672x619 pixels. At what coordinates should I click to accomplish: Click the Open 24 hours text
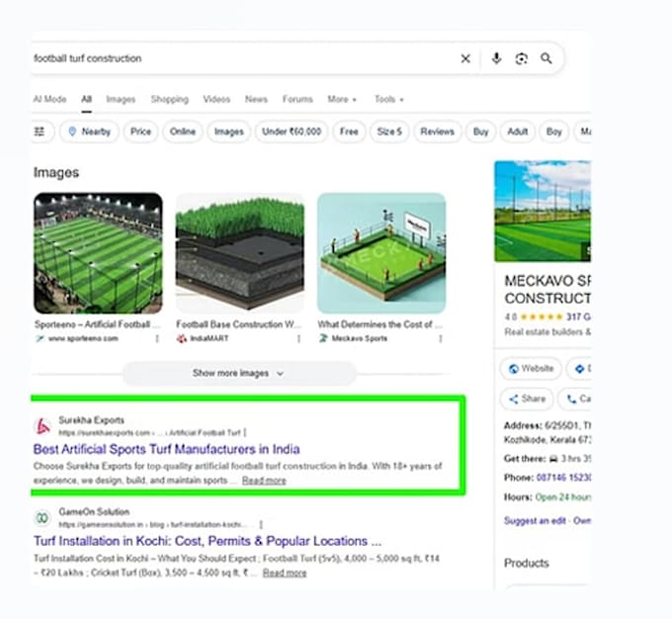pyautogui.click(x=563, y=497)
